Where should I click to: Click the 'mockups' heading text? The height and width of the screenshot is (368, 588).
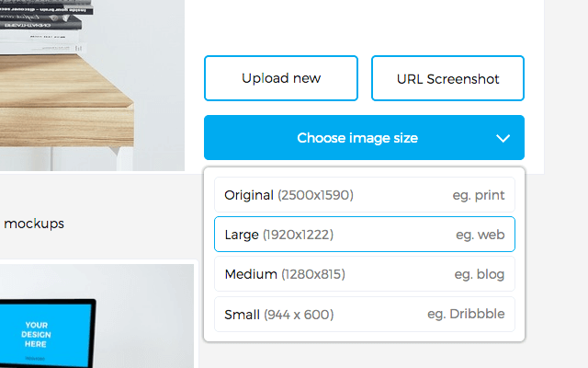(x=34, y=224)
